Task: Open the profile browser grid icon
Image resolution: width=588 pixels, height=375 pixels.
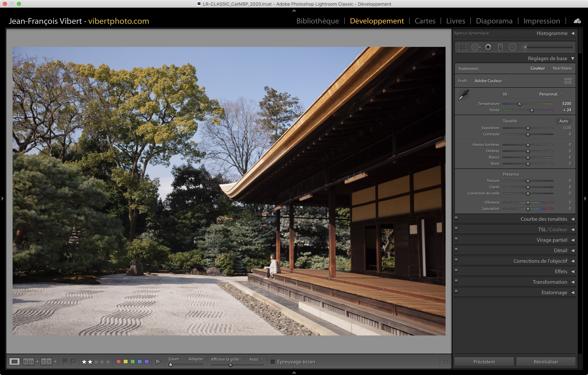Action: pos(568,81)
